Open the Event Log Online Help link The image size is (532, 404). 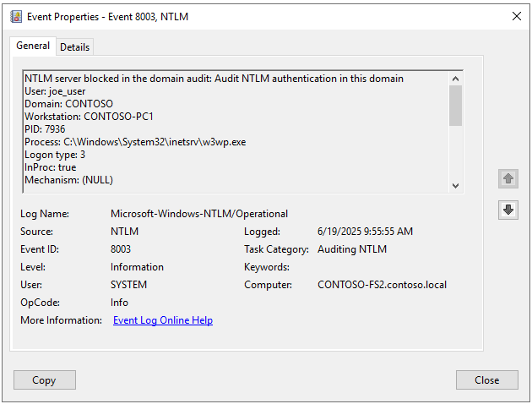tap(163, 320)
